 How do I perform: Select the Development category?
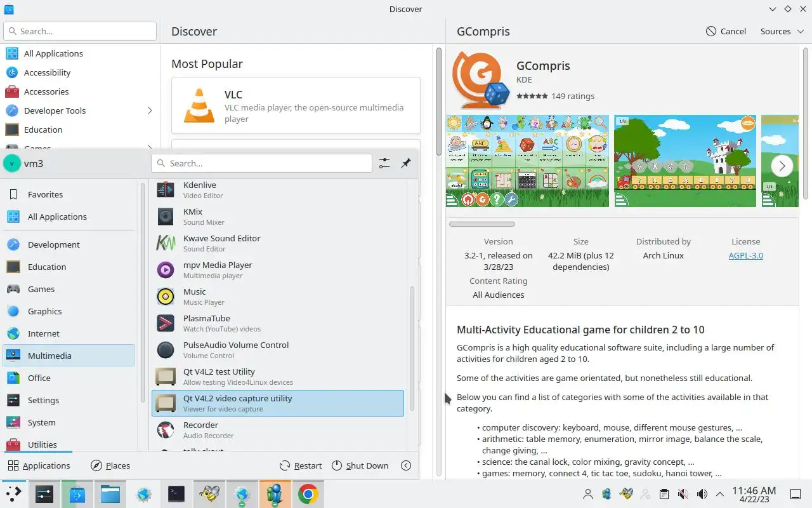click(x=69, y=244)
